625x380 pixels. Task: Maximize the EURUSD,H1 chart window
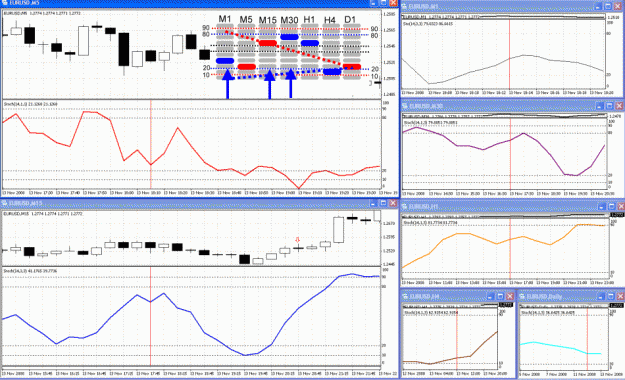[x=611, y=207]
